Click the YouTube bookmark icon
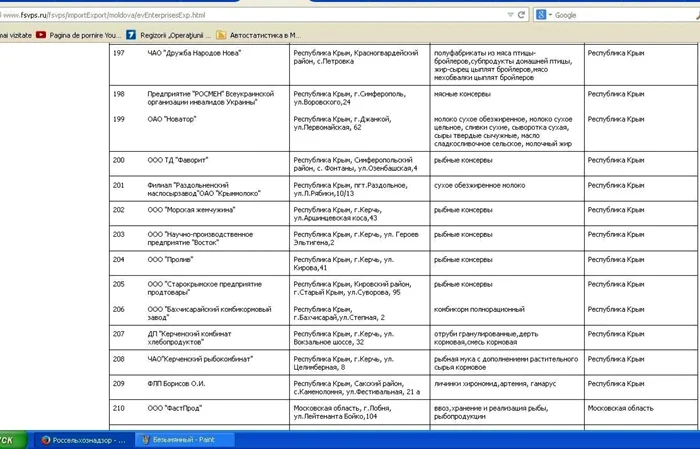700x449 pixels. coord(41,35)
